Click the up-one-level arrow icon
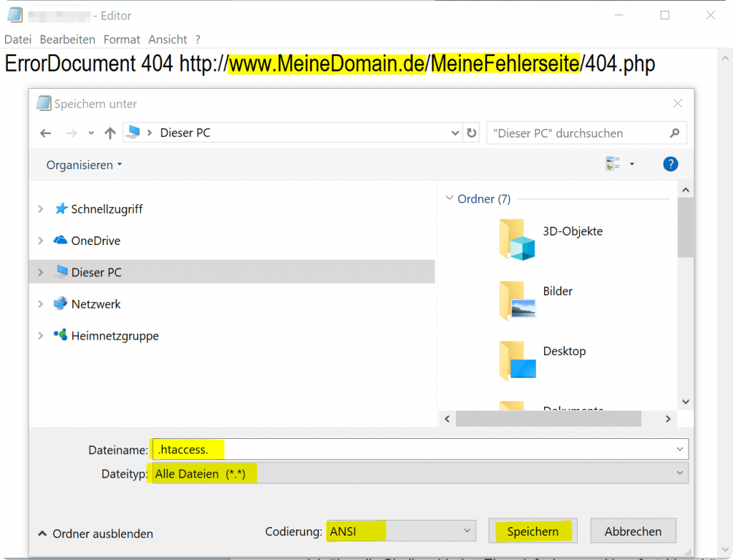Viewport: 733px width, 560px height. point(110,133)
